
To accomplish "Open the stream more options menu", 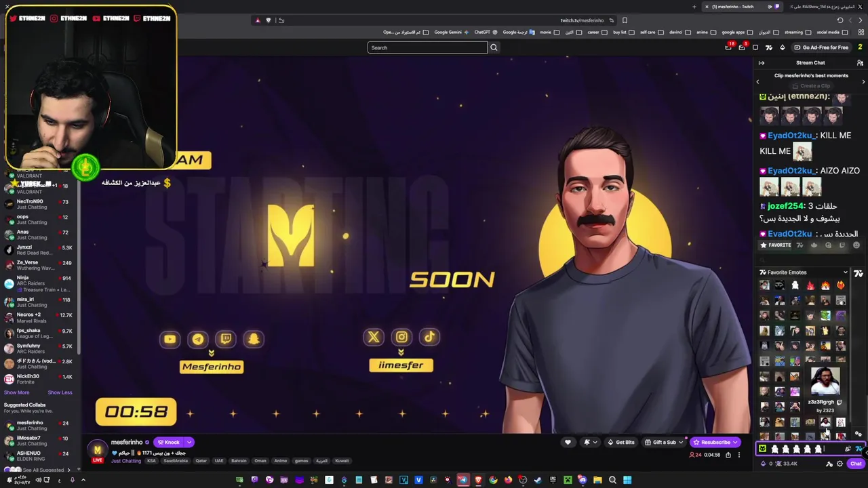I will 739,455.
